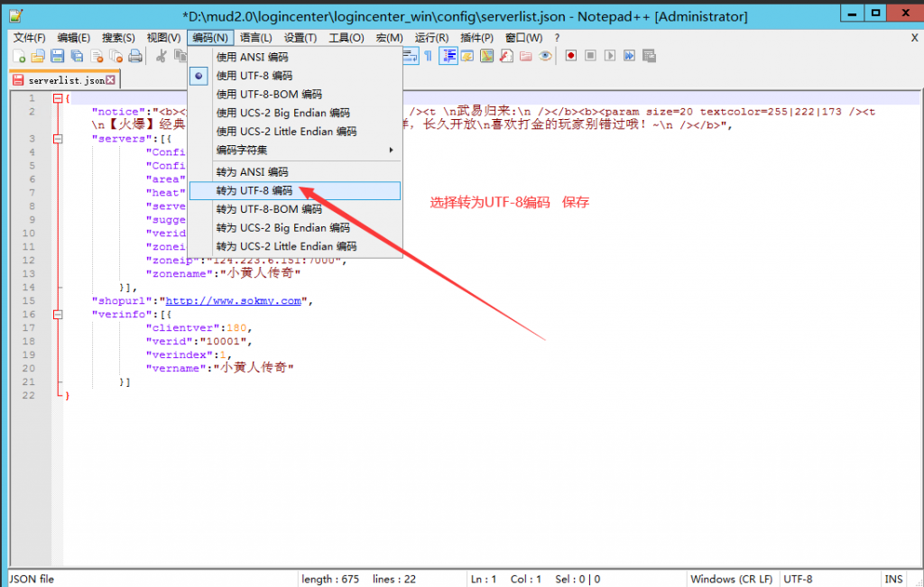Click the Windows (CR LF) status bar field
Screen dimensions: 924x587
coord(731,579)
